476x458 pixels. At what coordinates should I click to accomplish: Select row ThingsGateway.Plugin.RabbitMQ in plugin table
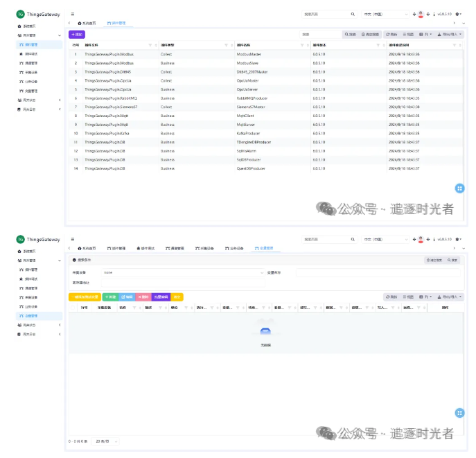coord(265,98)
